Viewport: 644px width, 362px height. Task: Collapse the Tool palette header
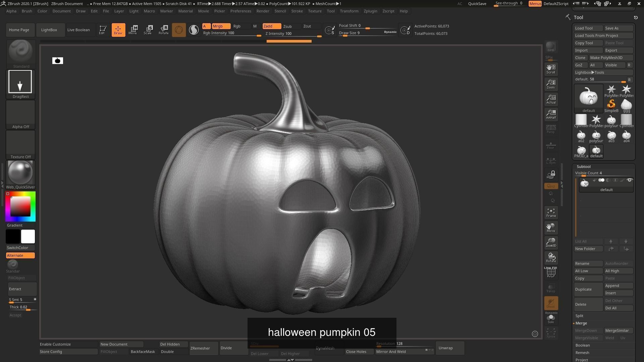click(x=578, y=17)
